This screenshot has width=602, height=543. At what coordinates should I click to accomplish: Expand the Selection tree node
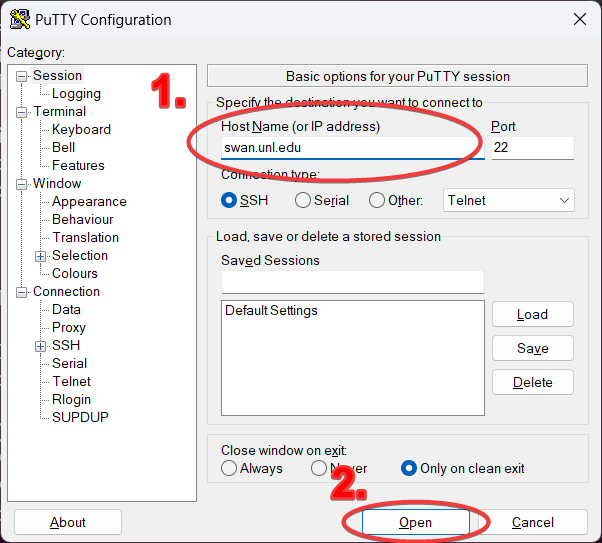(x=41, y=256)
